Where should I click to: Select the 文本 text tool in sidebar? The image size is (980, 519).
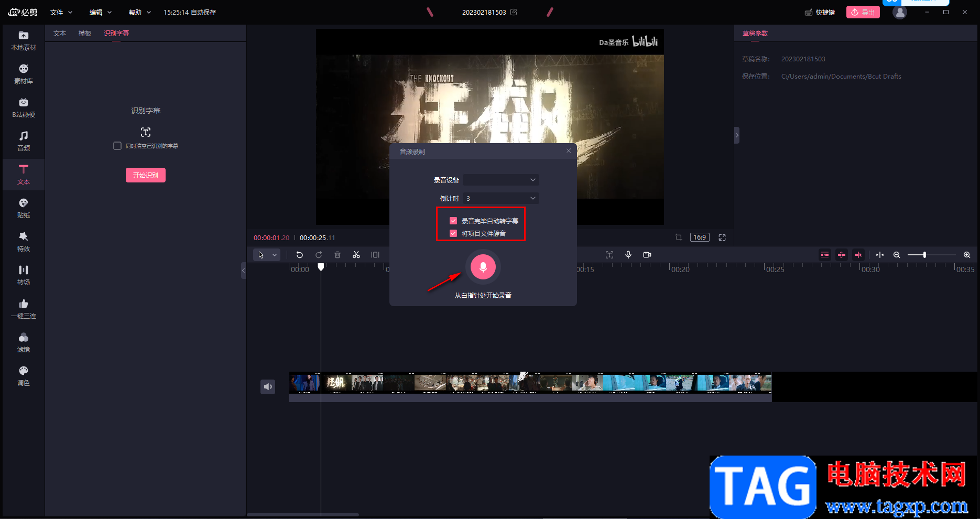(x=24, y=175)
